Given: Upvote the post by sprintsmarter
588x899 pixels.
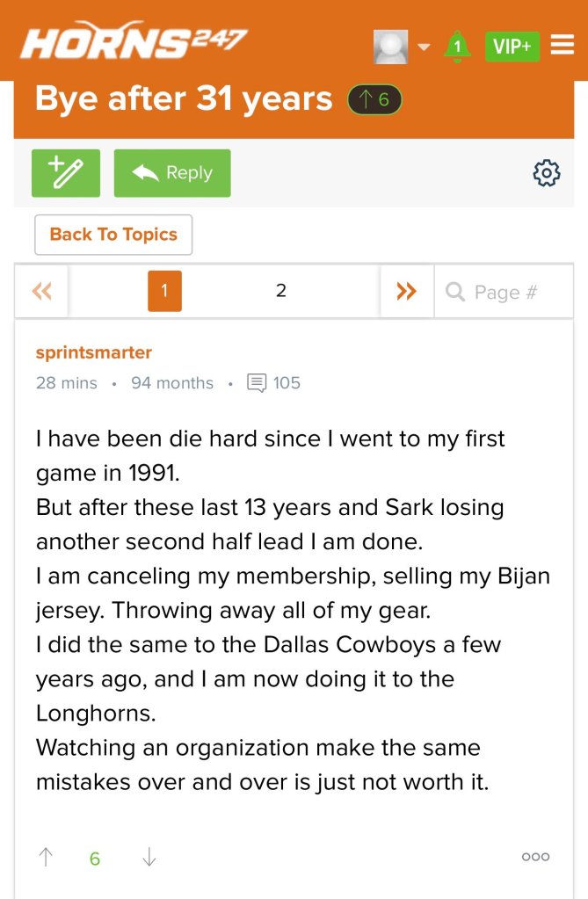Looking at the screenshot, I should point(46,858).
